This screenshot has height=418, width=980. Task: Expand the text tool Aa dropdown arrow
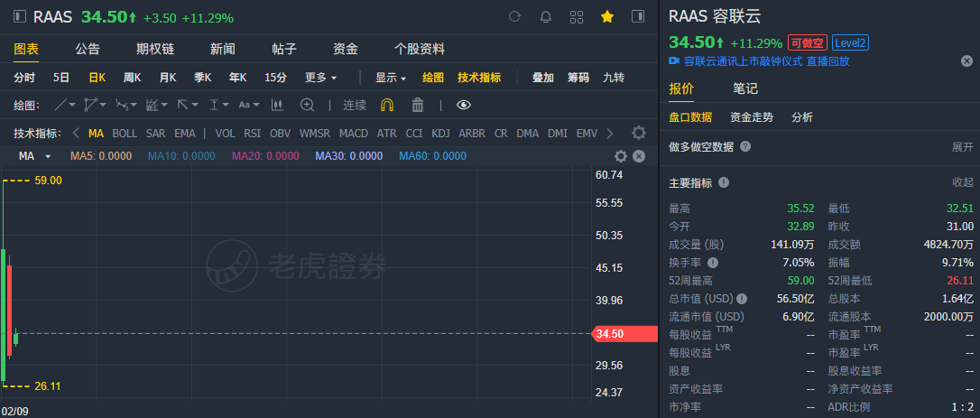tap(256, 105)
